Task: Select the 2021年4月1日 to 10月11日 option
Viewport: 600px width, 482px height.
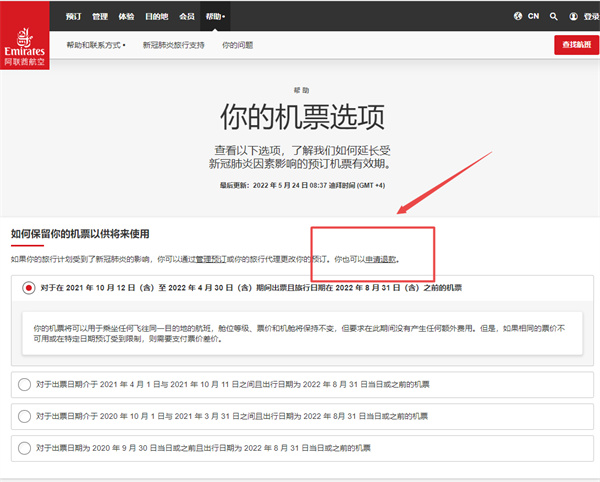Action: (25, 384)
